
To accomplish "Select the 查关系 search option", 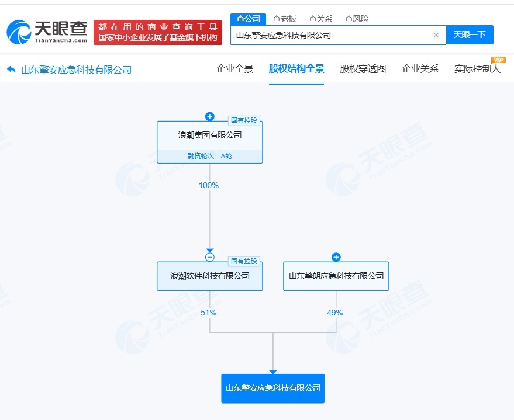I will click(x=320, y=18).
